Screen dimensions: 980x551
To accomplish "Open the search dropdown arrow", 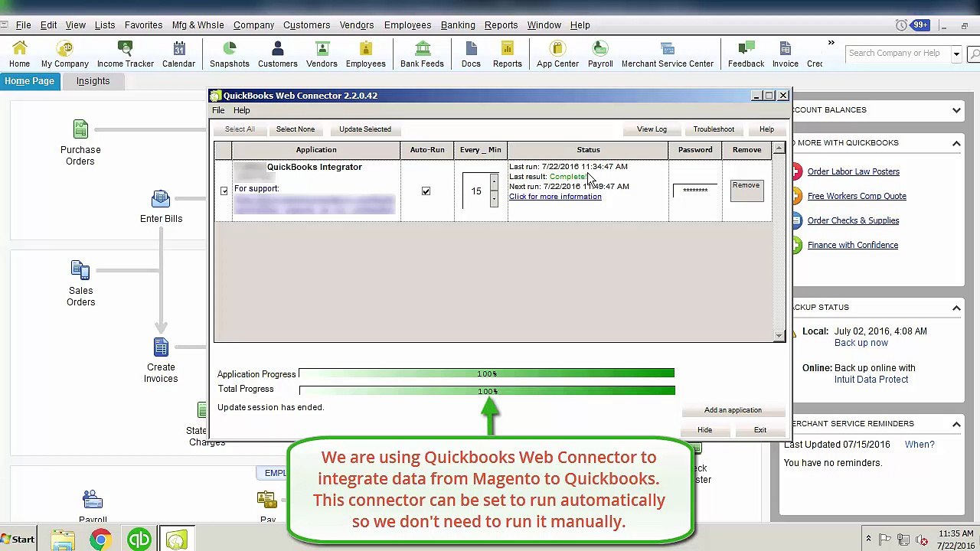I will [x=956, y=54].
